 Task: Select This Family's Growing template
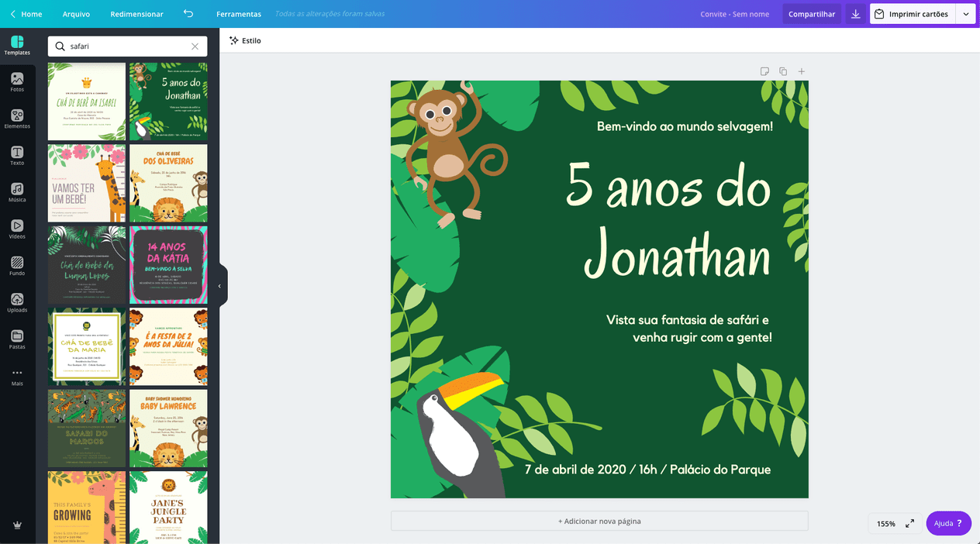click(x=87, y=507)
